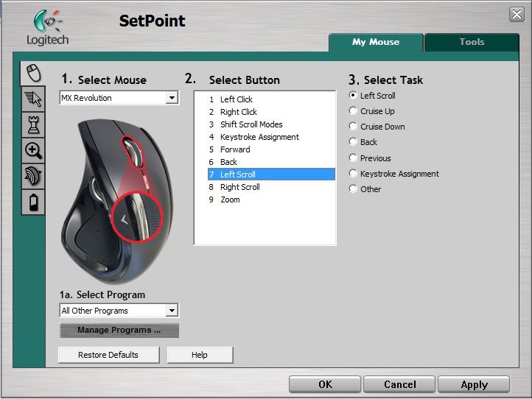
Task: Select the Left Scroll task radio button
Action: (x=353, y=95)
